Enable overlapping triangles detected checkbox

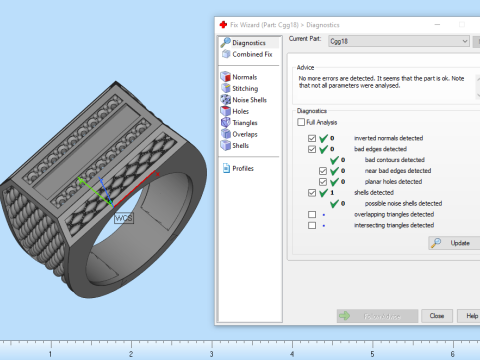click(312, 214)
